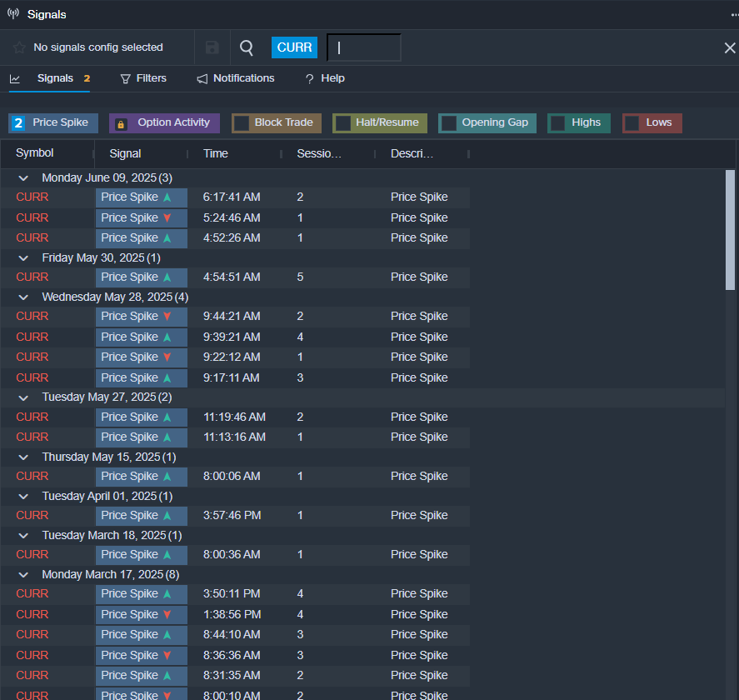This screenshot has width=739, height=700.
Task: Click the Signals broadcast antenna icon
Action: coord(13,13)
